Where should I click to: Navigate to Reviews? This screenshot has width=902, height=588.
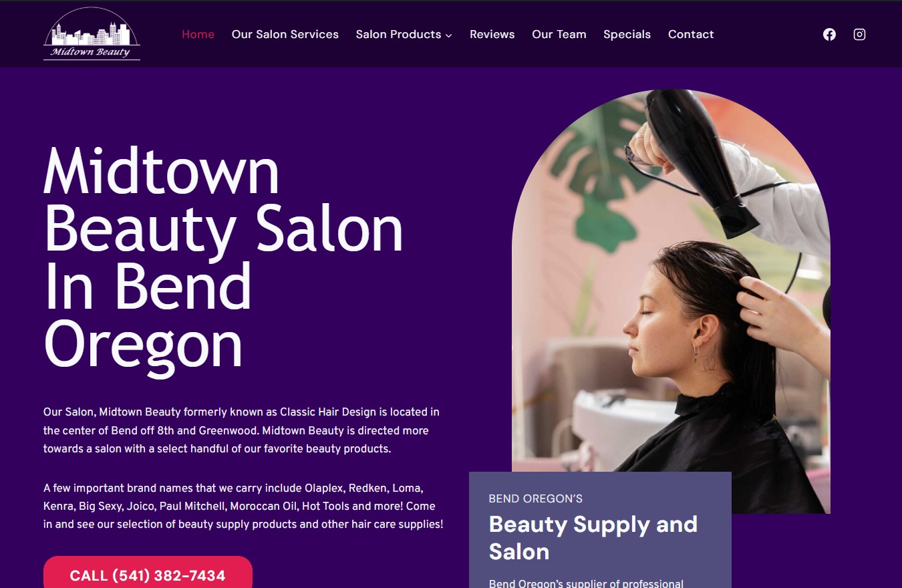tap(492, 34)
